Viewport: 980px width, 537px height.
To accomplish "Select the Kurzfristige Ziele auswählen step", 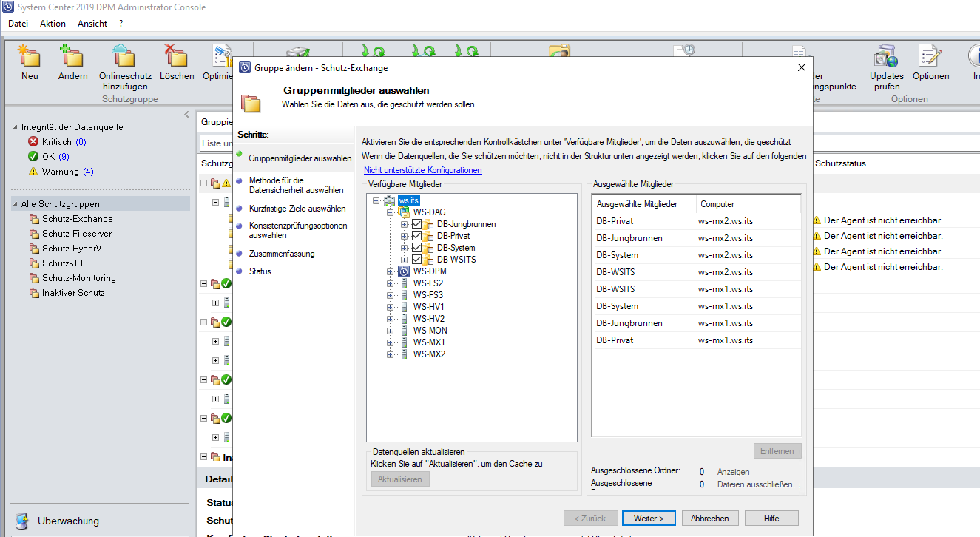I will pos(297,209).
